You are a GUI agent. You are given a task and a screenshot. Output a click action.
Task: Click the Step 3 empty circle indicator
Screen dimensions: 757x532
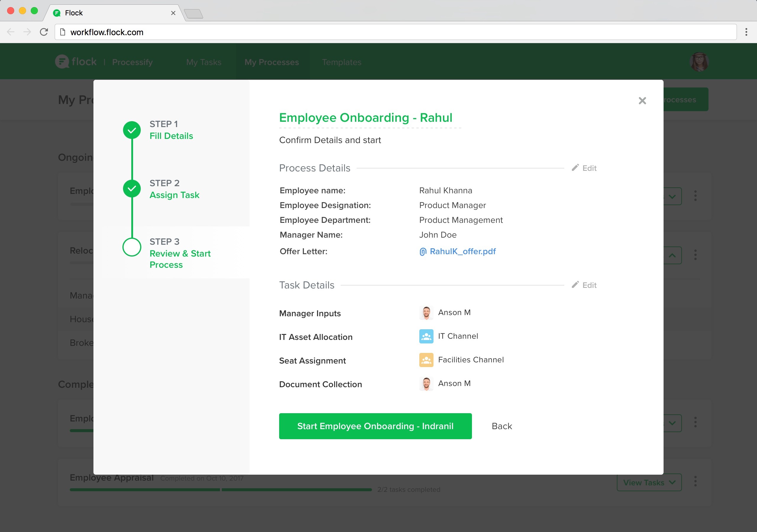point(132,248)
